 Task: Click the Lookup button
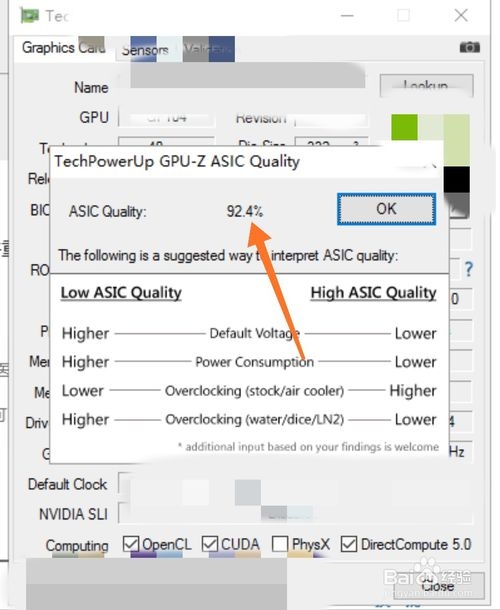(x=426, y=86)
